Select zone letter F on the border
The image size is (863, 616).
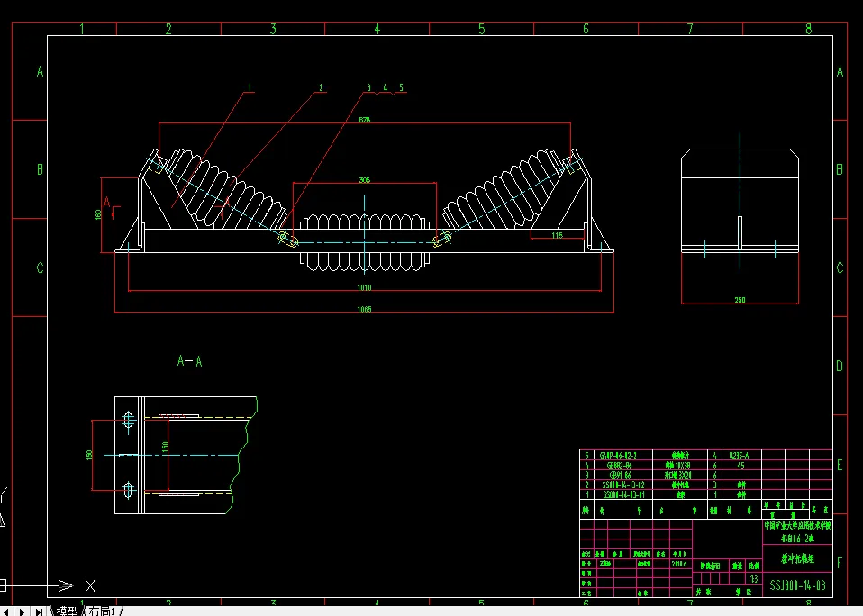point(840,563)
